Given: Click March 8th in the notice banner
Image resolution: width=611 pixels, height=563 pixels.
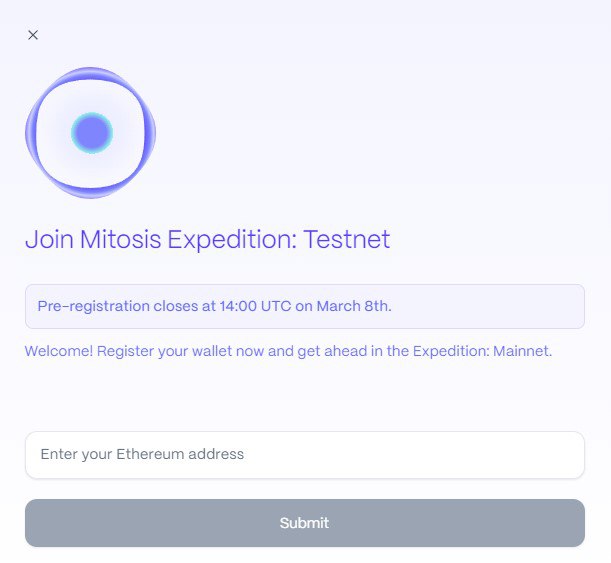Looking at the screenshot, I should pos(354,306).
